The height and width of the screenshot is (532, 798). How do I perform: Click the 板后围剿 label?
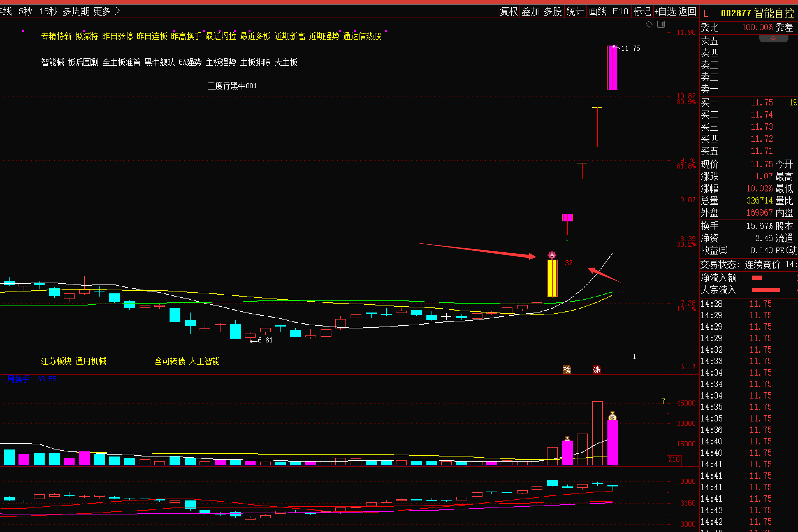click(83, 62)
